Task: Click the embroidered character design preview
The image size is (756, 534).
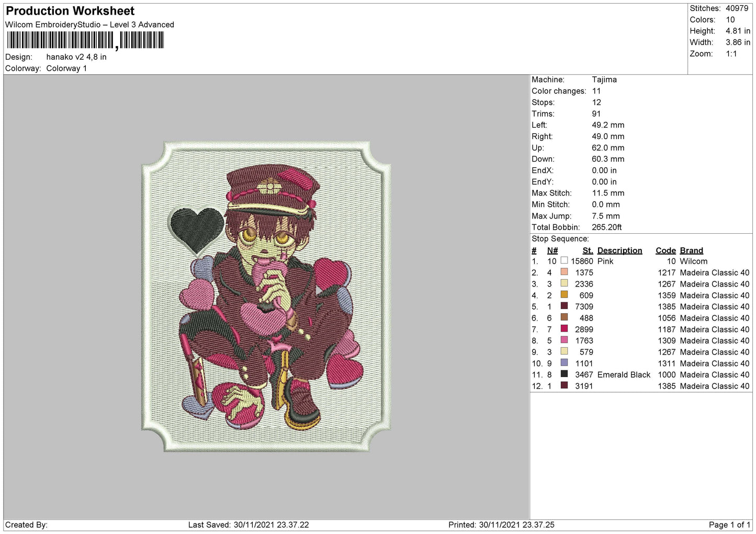Action: pos(266,297)
